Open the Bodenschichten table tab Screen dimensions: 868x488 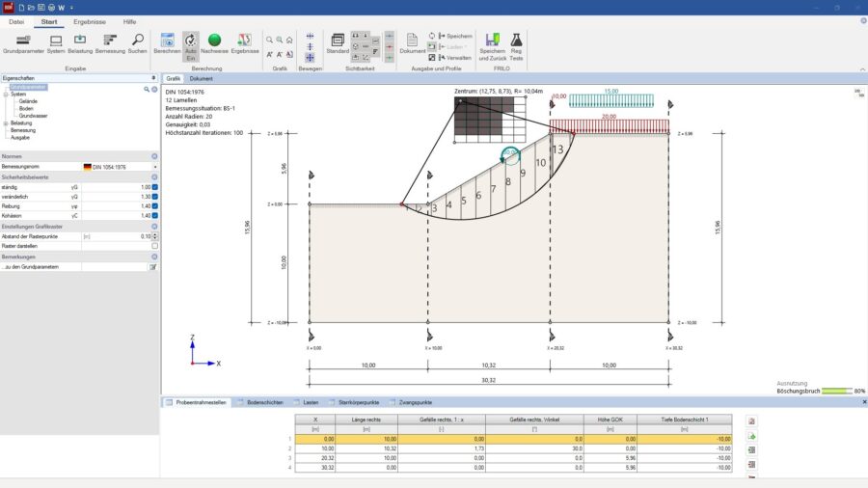264,402
